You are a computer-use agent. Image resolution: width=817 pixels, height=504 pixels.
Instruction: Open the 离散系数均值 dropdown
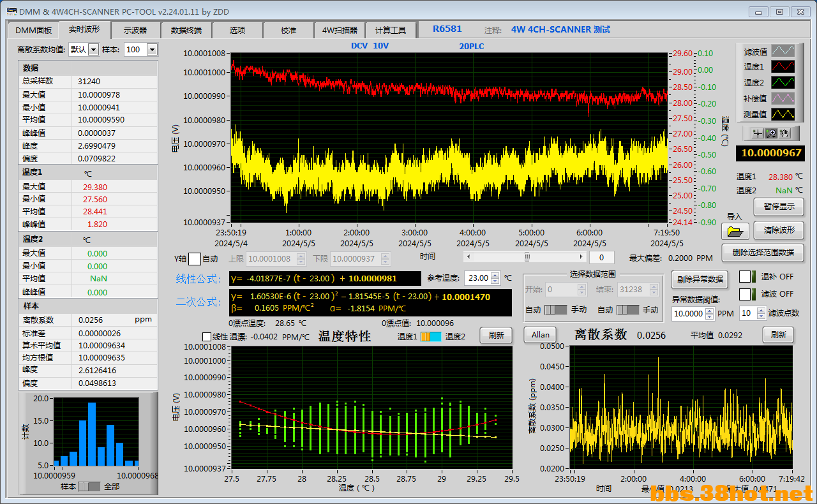(x=93, y=49)
